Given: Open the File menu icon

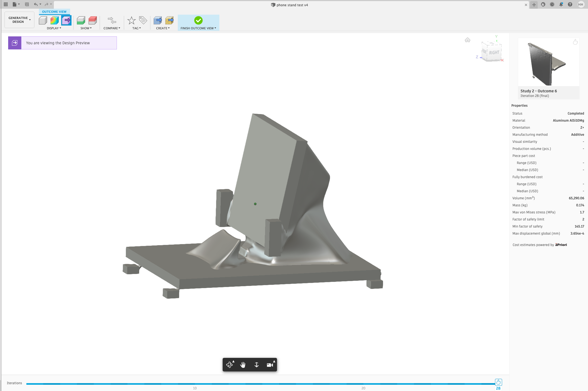Looking at the screenshot, I should tap(15, 4).
